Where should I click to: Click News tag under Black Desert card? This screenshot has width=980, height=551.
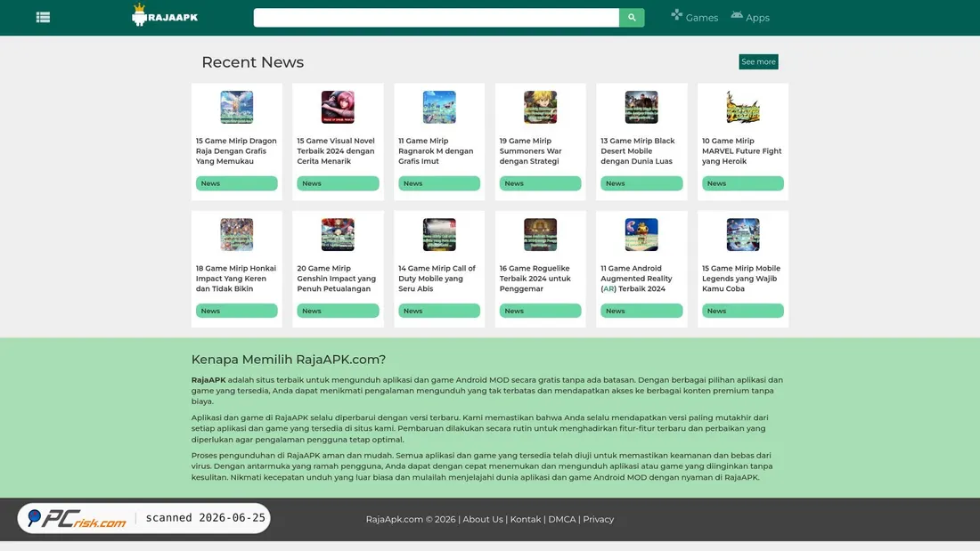click(641, 183)
